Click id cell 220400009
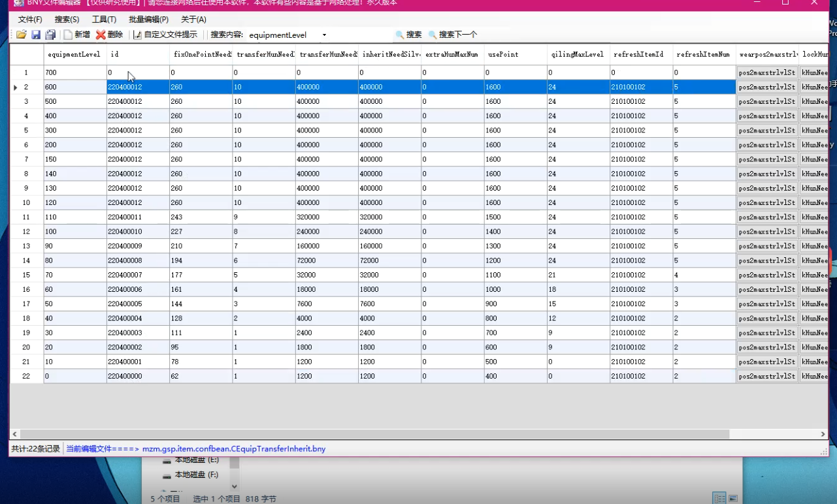The image size is (837, 504). pyautogui.click(x=138, y=246)
